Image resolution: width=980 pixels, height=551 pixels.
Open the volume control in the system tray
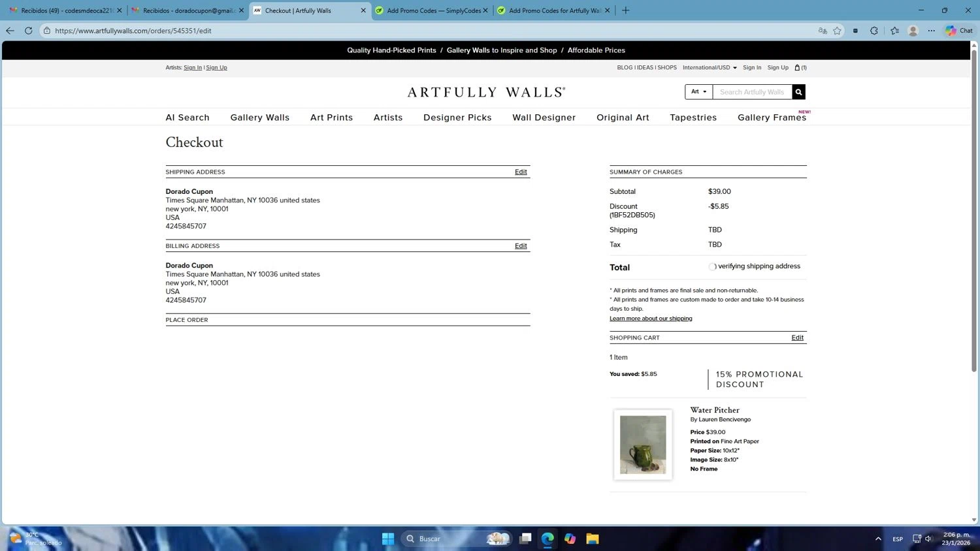click(928, 539)
